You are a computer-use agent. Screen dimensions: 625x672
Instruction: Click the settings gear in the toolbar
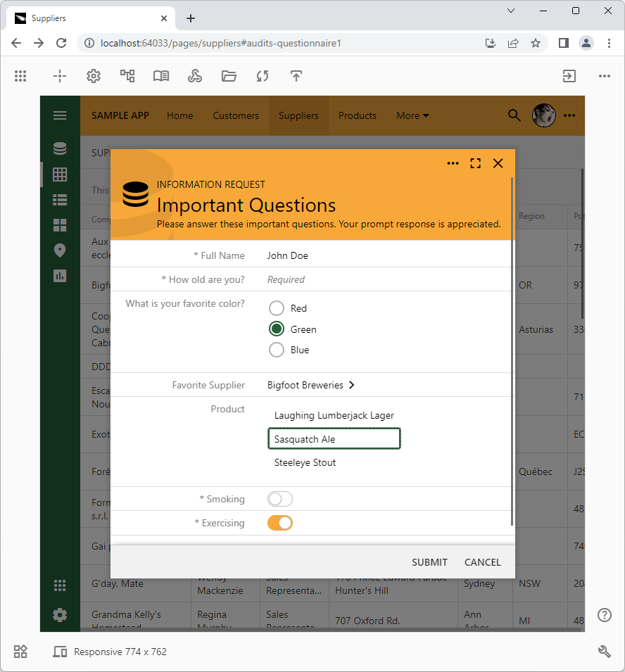pos(94,76)
